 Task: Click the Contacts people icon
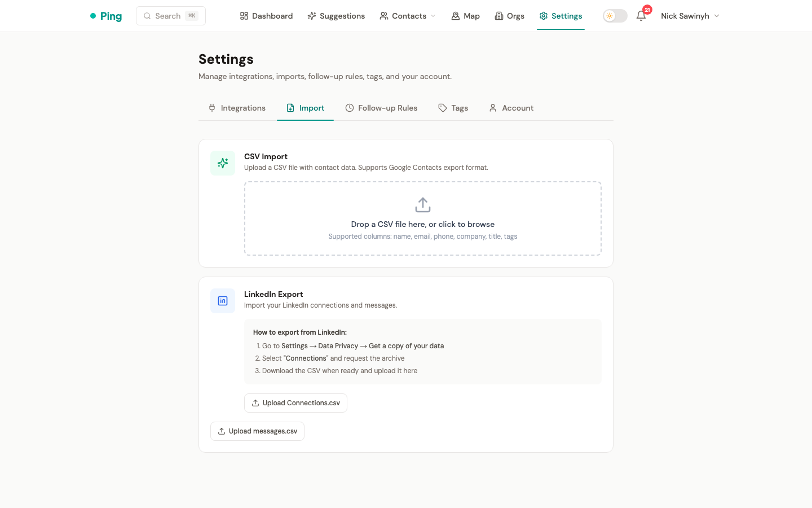(x=384, y=16)
